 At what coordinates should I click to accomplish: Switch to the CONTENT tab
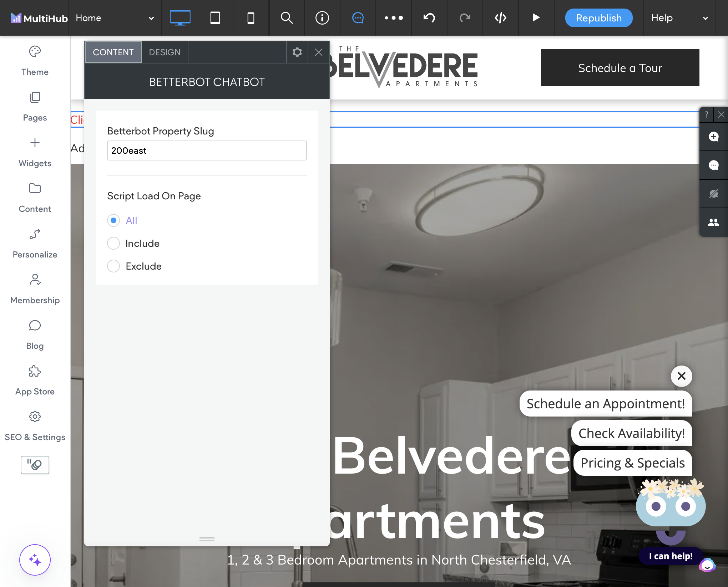[113, 52]
